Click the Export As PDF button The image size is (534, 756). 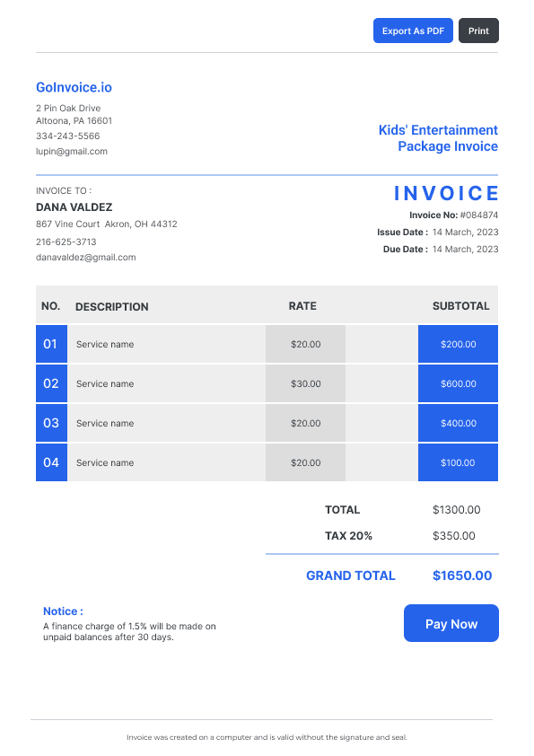tap(413, 31)
